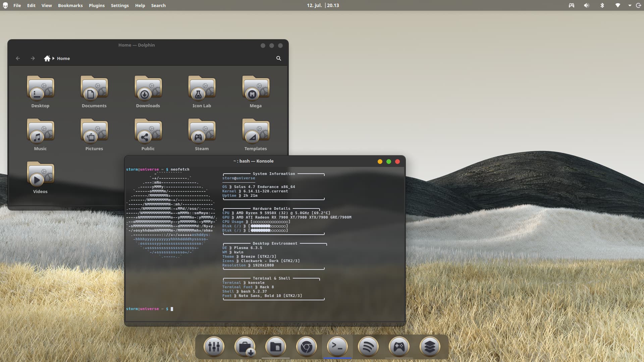Click the Home breadcrumb icon in Dolphin
Image resolution: width=644 pixels, height=362 pixels.
click(x=47, y=58)
